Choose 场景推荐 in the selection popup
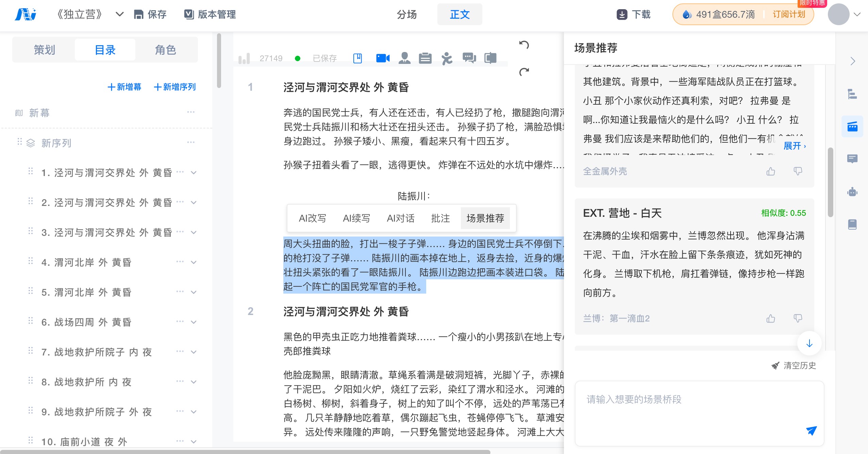868x454 pixels. pyautogui.click(x=485, y=218)
